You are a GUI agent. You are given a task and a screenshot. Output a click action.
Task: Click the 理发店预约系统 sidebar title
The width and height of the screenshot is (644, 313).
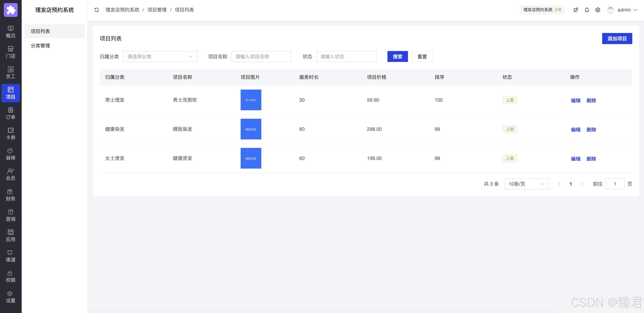(54, 10)
